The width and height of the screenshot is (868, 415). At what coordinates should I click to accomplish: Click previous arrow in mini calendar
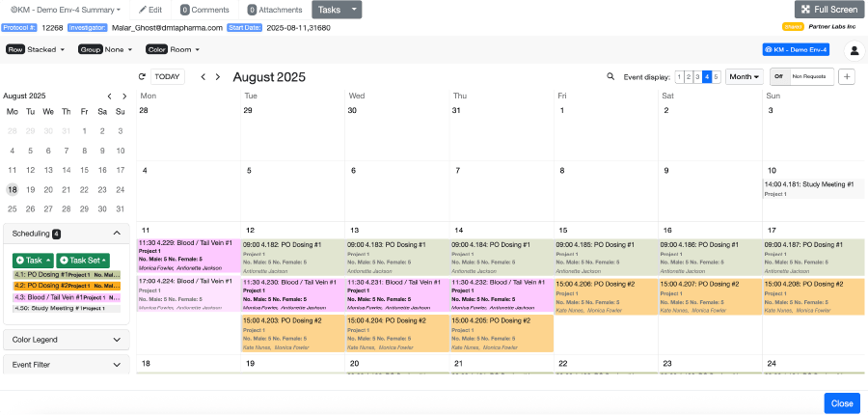coord(110,97)
